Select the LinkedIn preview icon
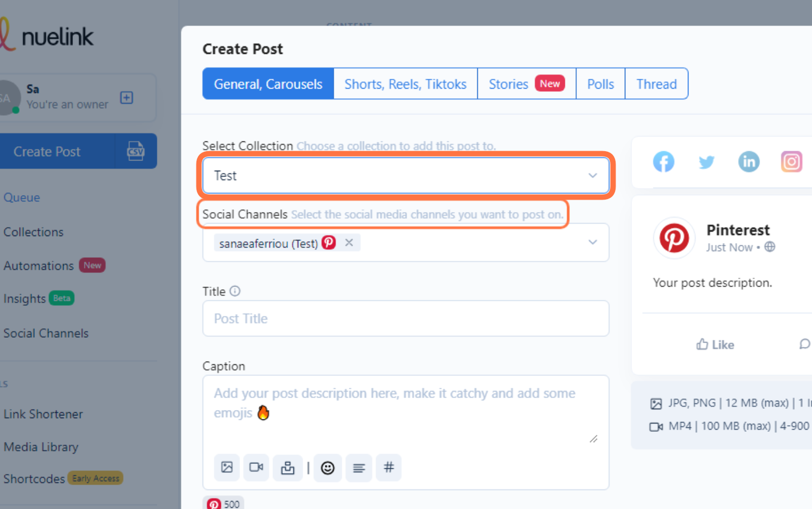The image size is (812, 509). tap(749, 162)
